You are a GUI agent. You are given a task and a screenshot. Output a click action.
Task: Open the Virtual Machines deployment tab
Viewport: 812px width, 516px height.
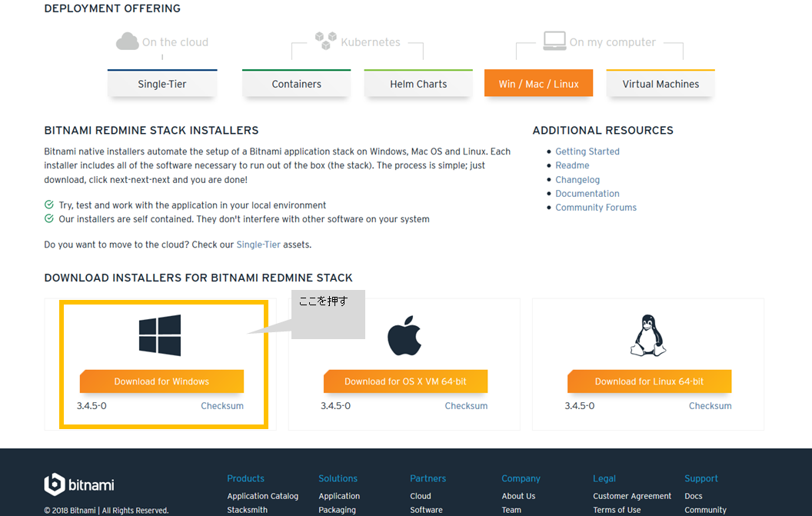(660, 83)
